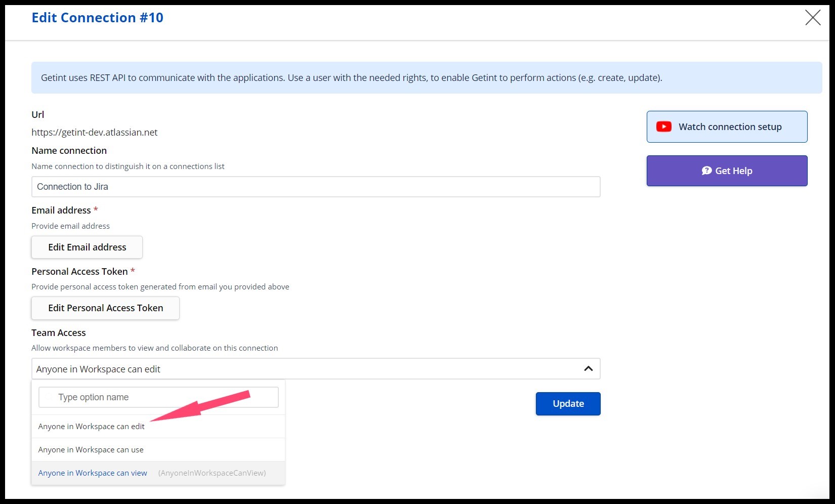Choose Anyone in Workspace can use
This screenshot has height=504, width=835.
91,450
